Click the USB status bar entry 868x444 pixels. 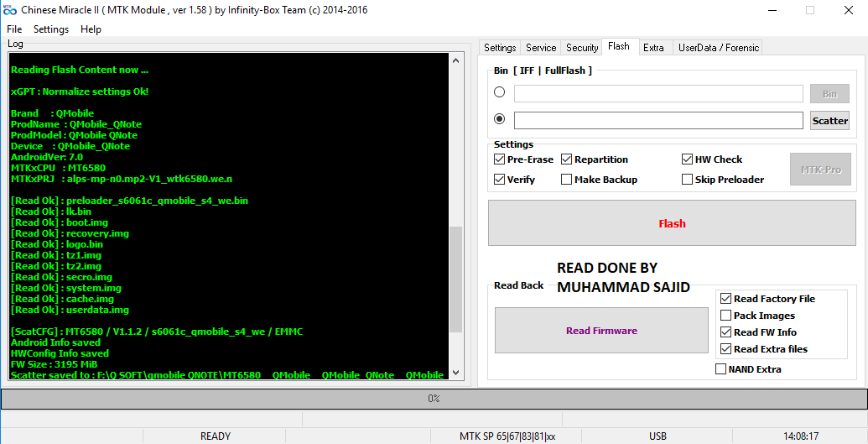click(657, 436)
